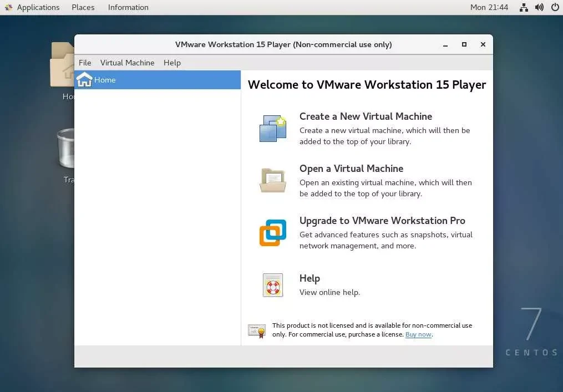This screenshot has height=392, width=563.
Task: Open the Help menu in VMware Player
Action: pyautogui.click(x=172, y=63)
